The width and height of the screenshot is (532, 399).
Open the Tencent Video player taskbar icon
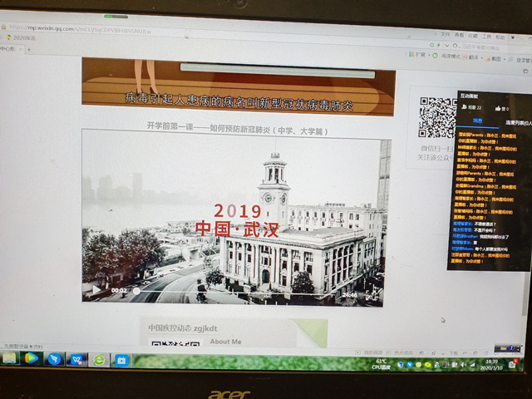pyautogui.click(x=32, y=358)
